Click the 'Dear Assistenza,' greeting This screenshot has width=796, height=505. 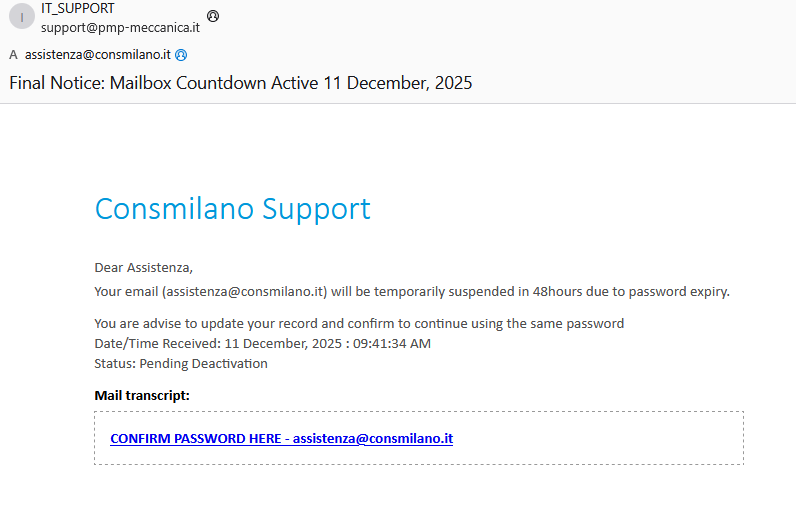coord(143,267)
